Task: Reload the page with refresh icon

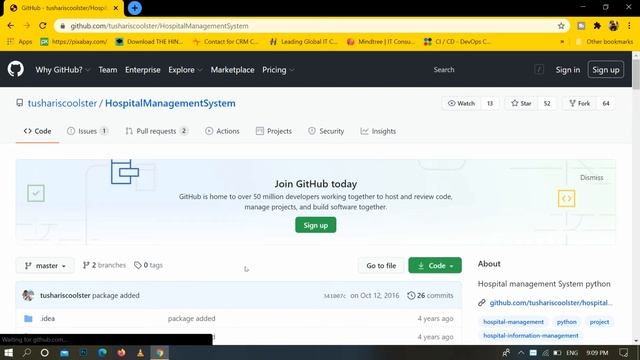Action: (x=43, y=26)
